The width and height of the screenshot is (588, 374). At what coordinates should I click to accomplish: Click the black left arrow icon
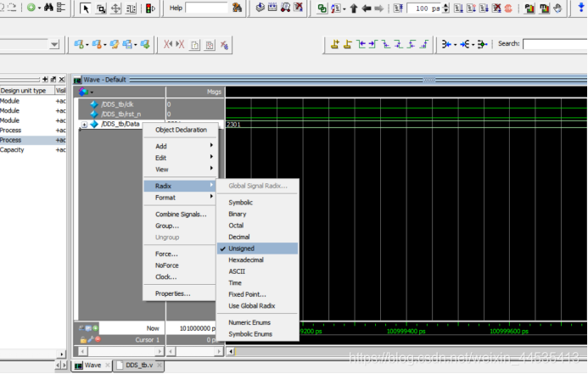coord(367,8)
